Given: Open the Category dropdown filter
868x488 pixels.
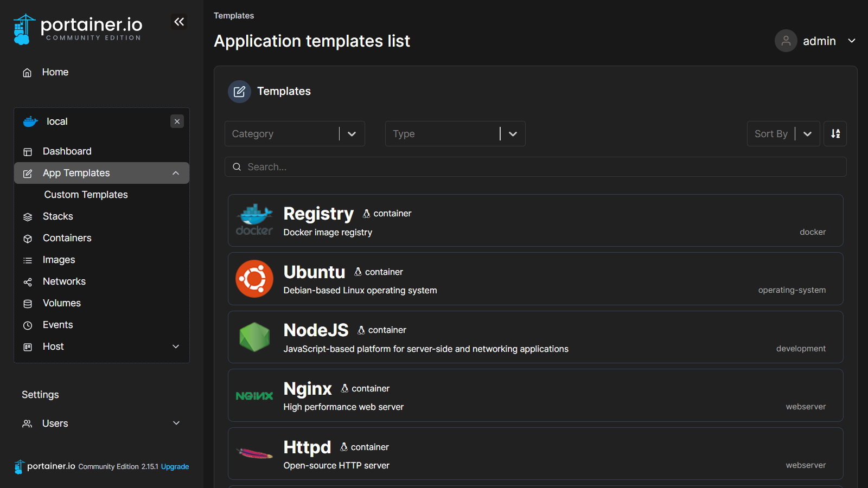Looking at the screenshot, I should point(295,134).
